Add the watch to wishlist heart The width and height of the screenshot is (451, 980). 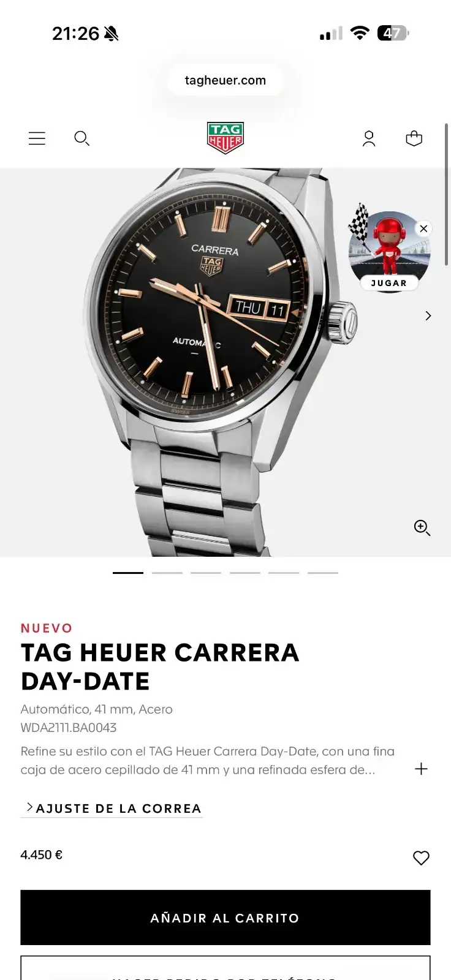pyautogui.click(x=421, y=858)
